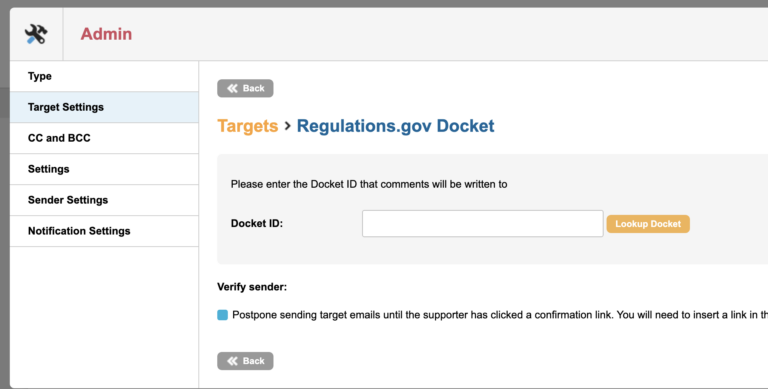Click the top Back button

pyautogui.click(x=245, y=88)
